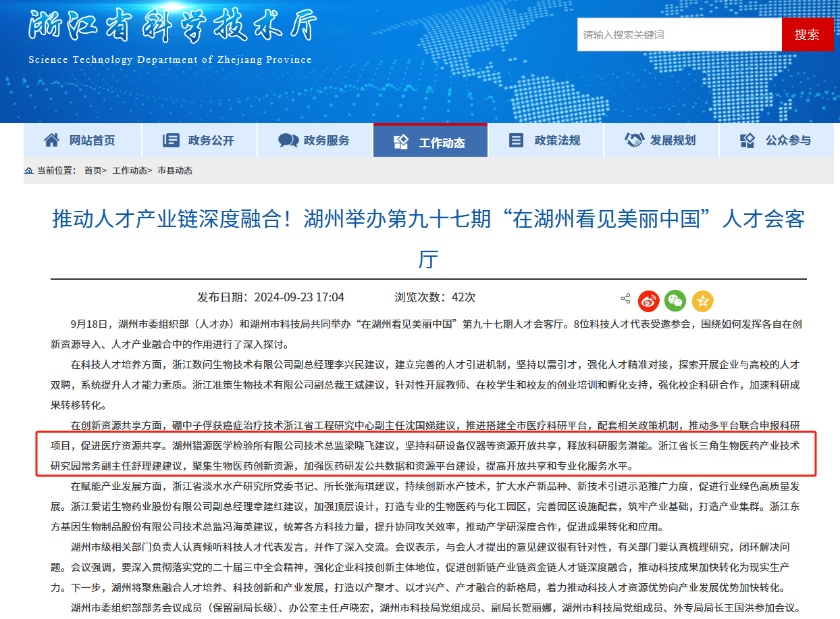
Task: Click the red 搜索 button
Action: pos(807,34)
